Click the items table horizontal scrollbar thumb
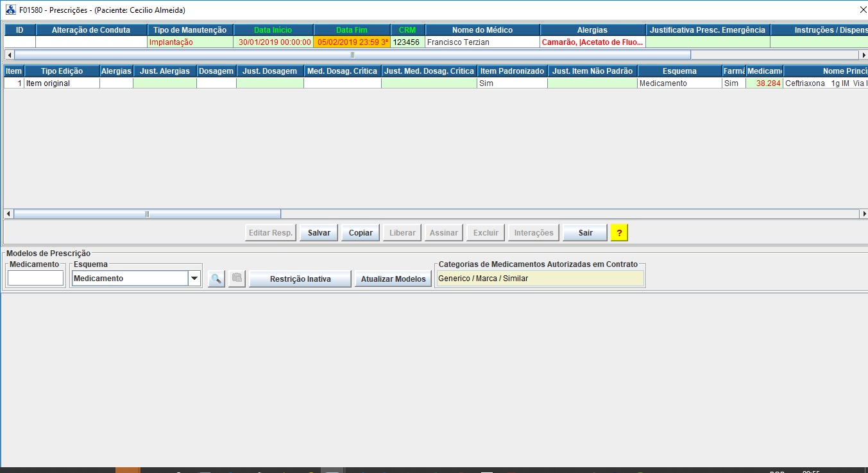 (x=147, y=214)
